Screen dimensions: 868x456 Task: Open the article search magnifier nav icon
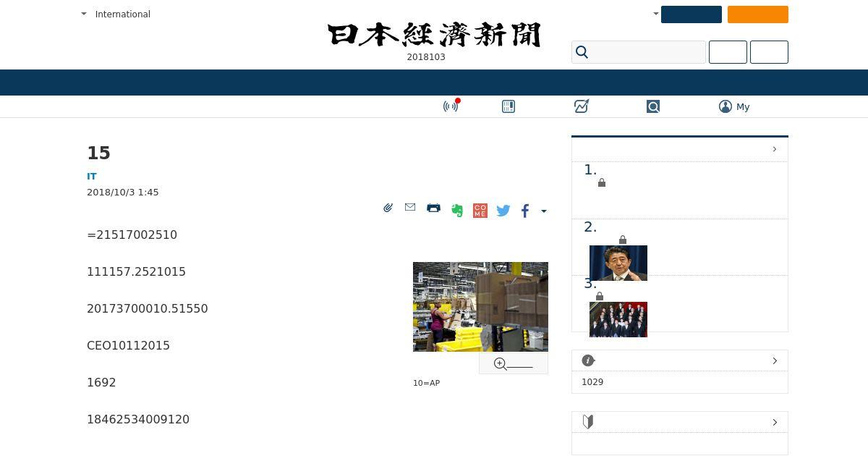[x=653, y=106]
